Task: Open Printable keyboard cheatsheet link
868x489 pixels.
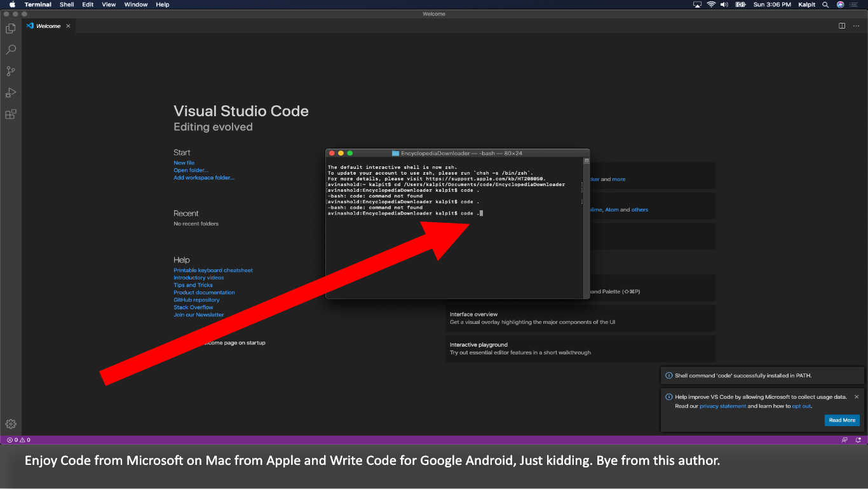Action: click(x=213, y=271)
